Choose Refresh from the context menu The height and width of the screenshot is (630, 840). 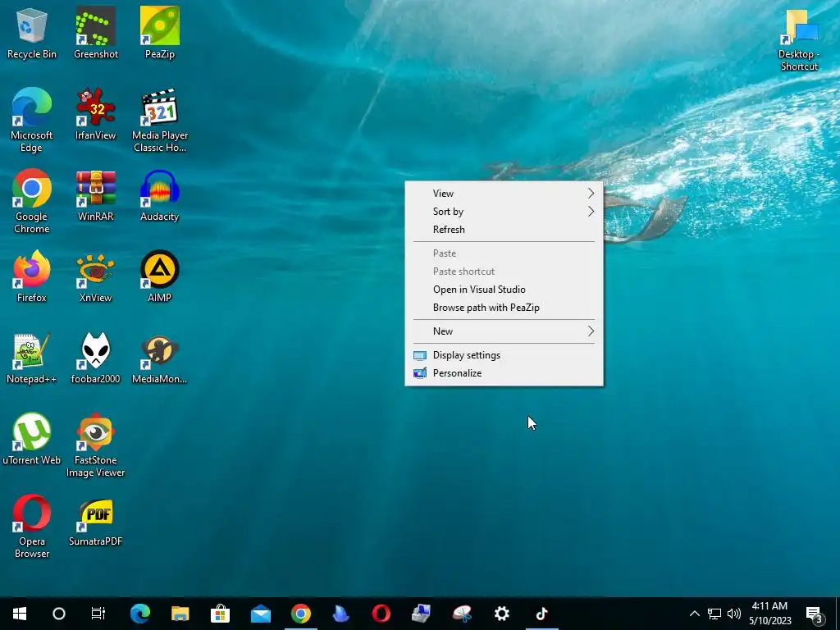(504, 230)
